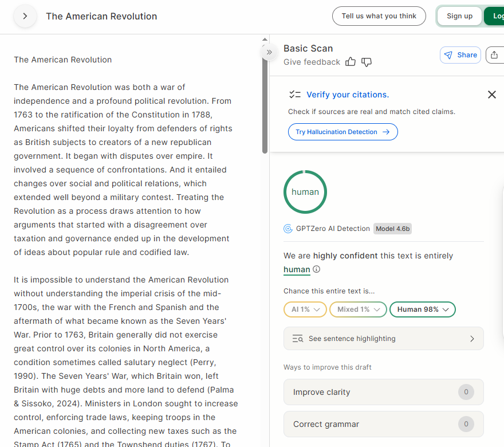Screen dimensions: 504x447
Task: Give thumbs down feedback
Action: 367,62
